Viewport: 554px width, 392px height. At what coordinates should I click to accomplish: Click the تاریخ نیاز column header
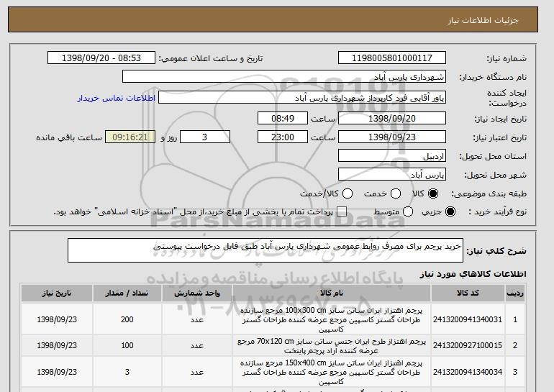coord(57,293)
